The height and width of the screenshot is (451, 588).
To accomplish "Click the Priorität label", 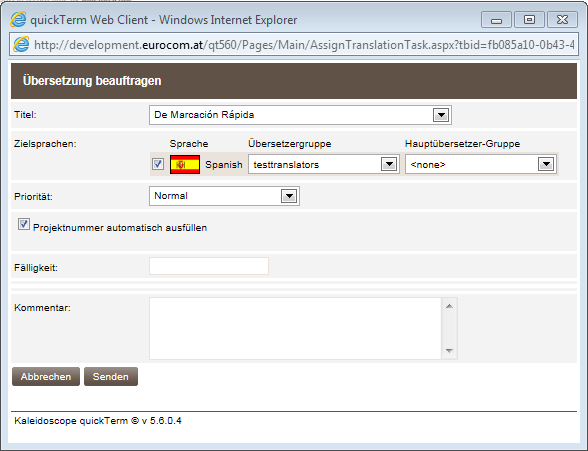I will [x=33, y=196].
